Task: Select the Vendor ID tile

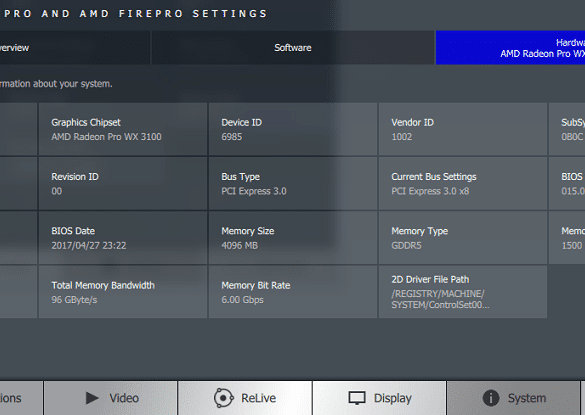Action: (463, 129)
